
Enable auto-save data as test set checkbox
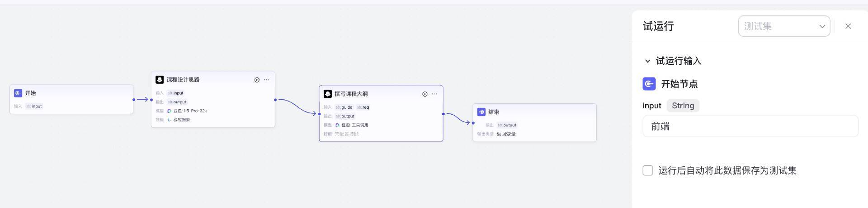648,170
